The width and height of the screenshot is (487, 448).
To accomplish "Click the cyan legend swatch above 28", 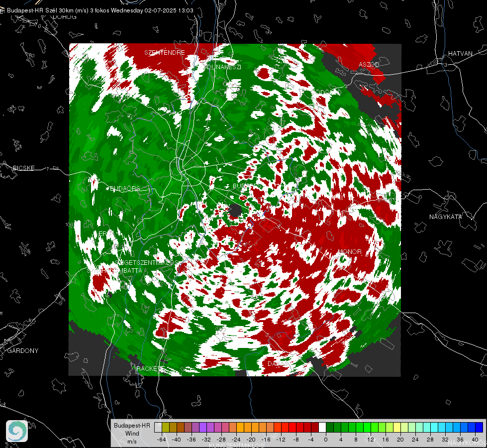I will coord(434,428).
